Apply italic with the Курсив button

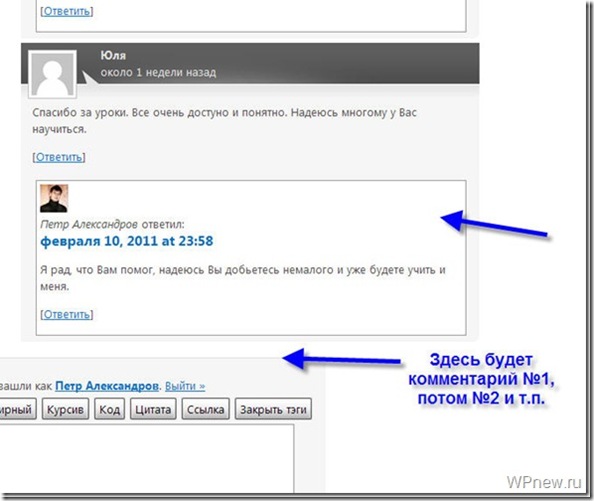point(65,409)
